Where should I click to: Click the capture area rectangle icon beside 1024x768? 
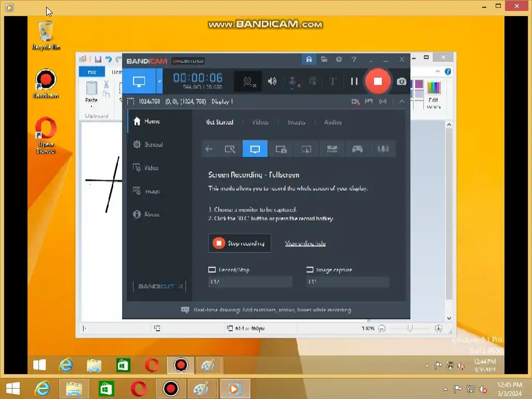pyautogui.click(x=130, y=101)
